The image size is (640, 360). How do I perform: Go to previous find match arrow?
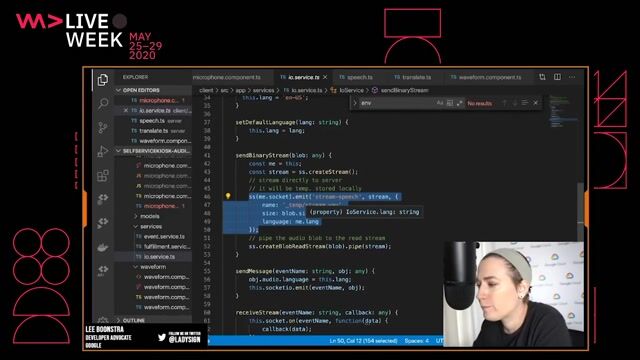[x=504, y=103]
